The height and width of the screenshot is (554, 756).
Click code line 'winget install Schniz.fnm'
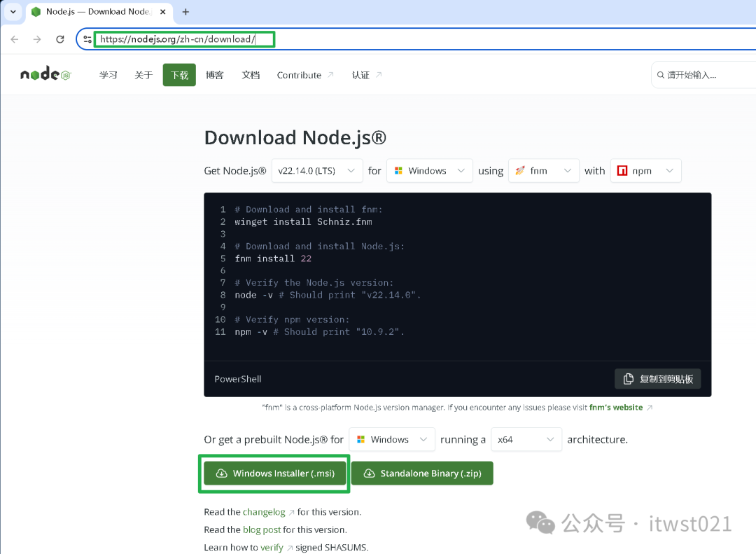(x=303, y=221)
